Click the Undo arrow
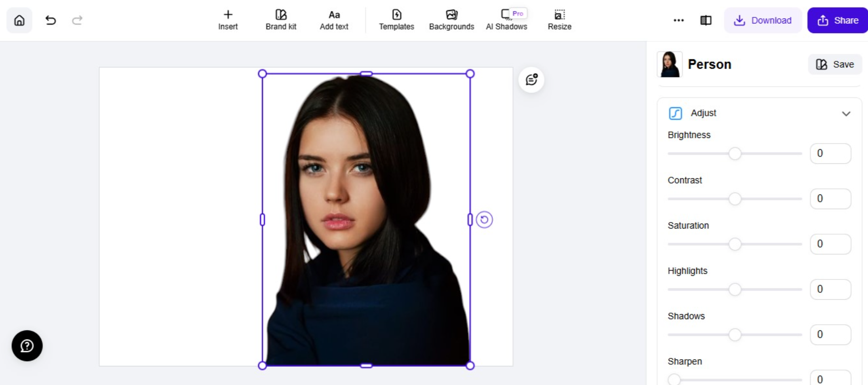The image size is (868, 385). (x=50, y=20)
